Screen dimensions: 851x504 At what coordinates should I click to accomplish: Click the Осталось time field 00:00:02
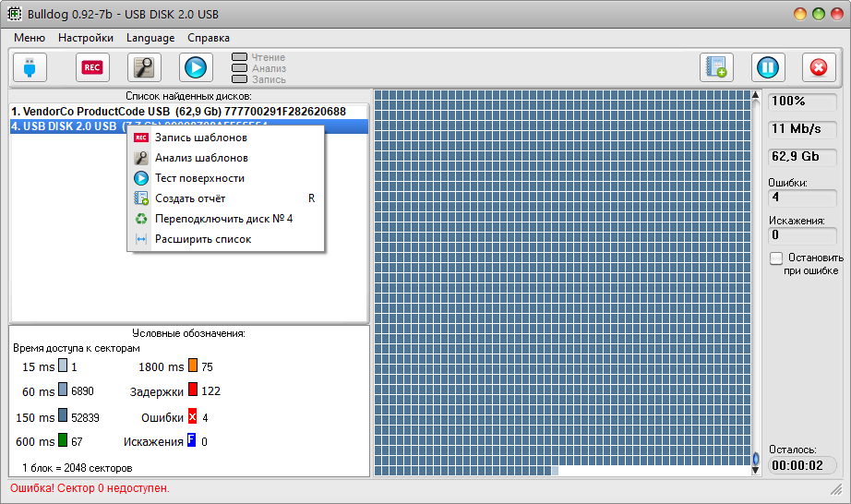click(802, 465)
